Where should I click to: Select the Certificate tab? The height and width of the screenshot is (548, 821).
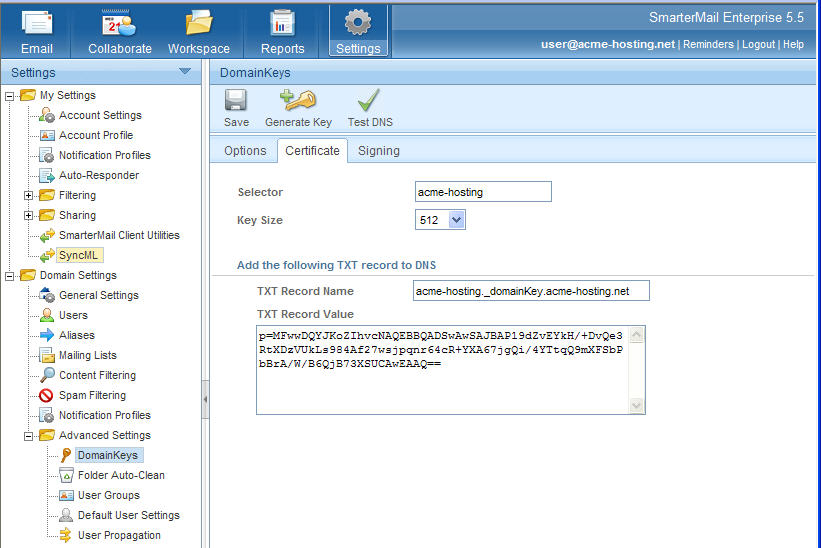point(312,151)
